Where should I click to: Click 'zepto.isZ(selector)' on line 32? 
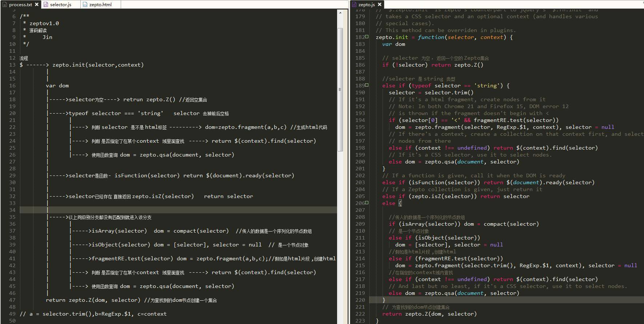[163, 196]
